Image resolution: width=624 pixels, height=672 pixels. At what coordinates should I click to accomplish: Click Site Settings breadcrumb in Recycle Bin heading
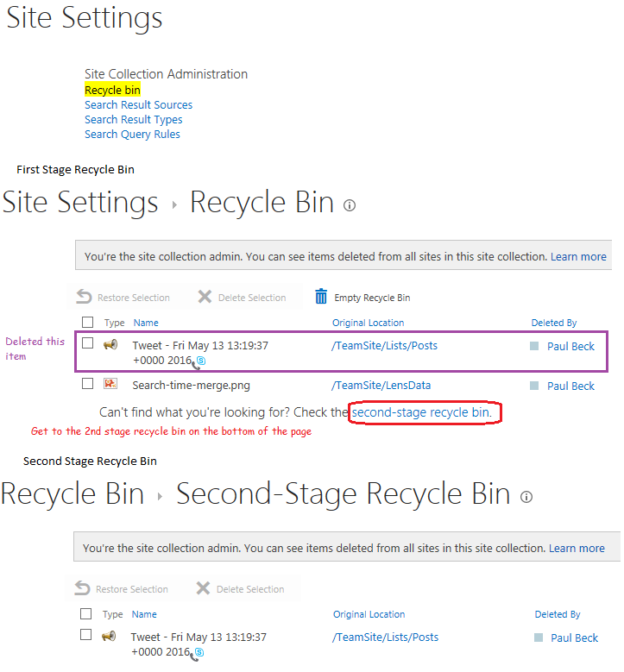[80, 202]
